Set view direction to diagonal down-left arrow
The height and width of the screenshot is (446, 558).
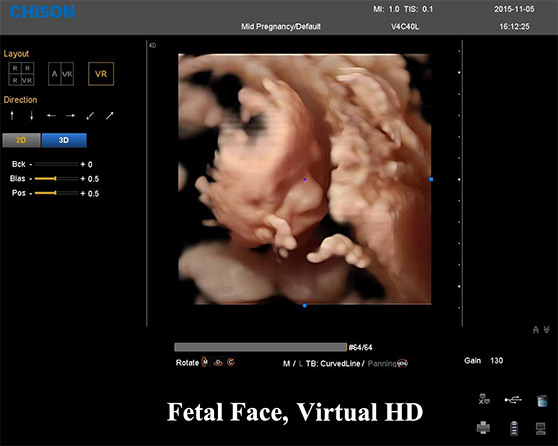click(90, 116)
